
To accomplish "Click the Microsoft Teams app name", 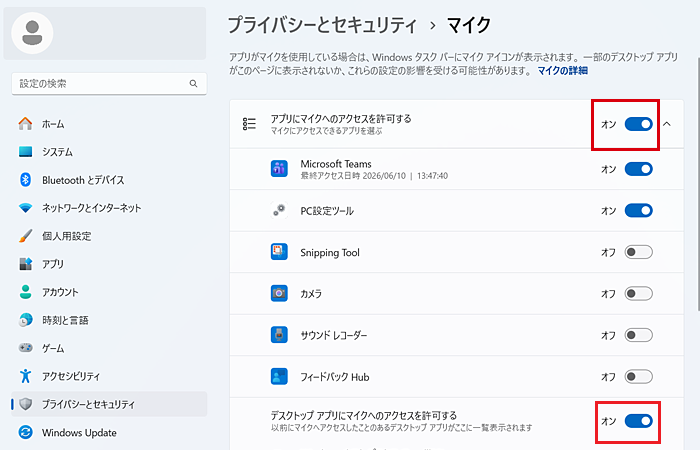I will 336,164.
